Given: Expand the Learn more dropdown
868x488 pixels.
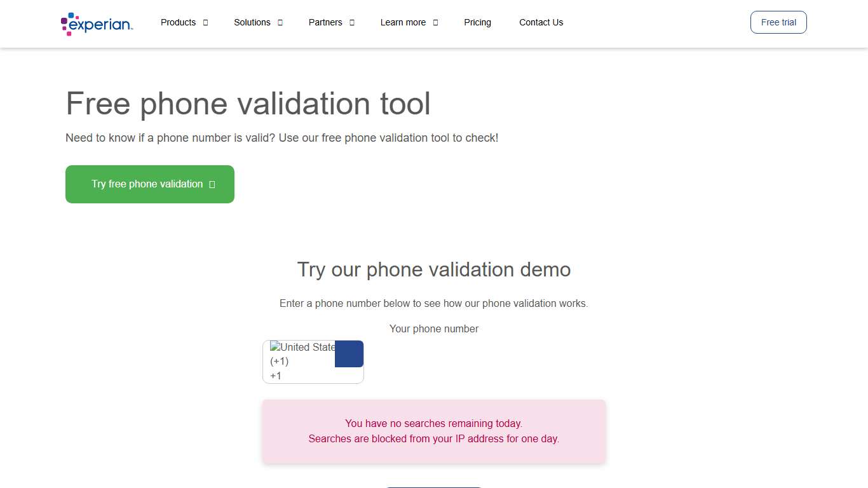Looking at the screenshot, I should pyautogui.click(x=402, y=22).
